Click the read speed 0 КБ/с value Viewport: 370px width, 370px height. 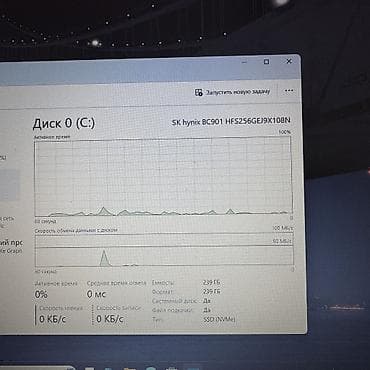click(x=52, y=319)
